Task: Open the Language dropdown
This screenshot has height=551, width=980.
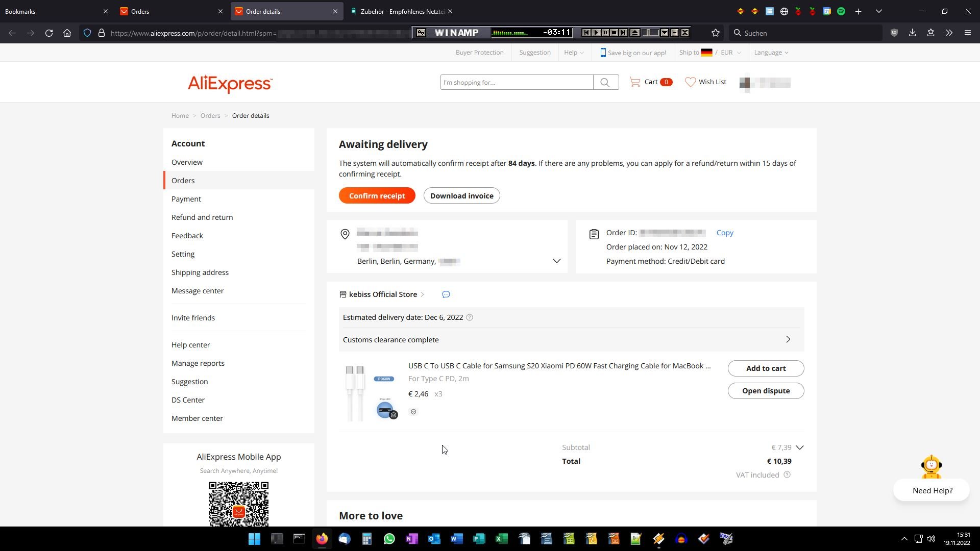Action: coord(771,53)
